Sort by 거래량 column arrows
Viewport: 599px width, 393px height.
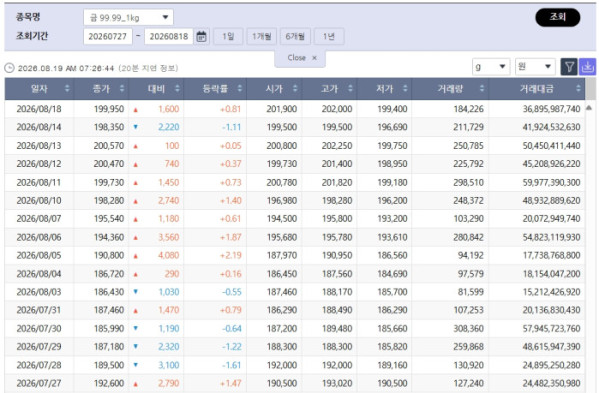(x=482, y=89)
